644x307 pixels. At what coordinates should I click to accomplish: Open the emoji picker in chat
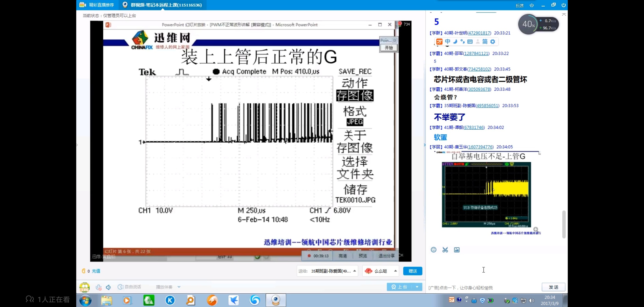[x=434, y=250]
